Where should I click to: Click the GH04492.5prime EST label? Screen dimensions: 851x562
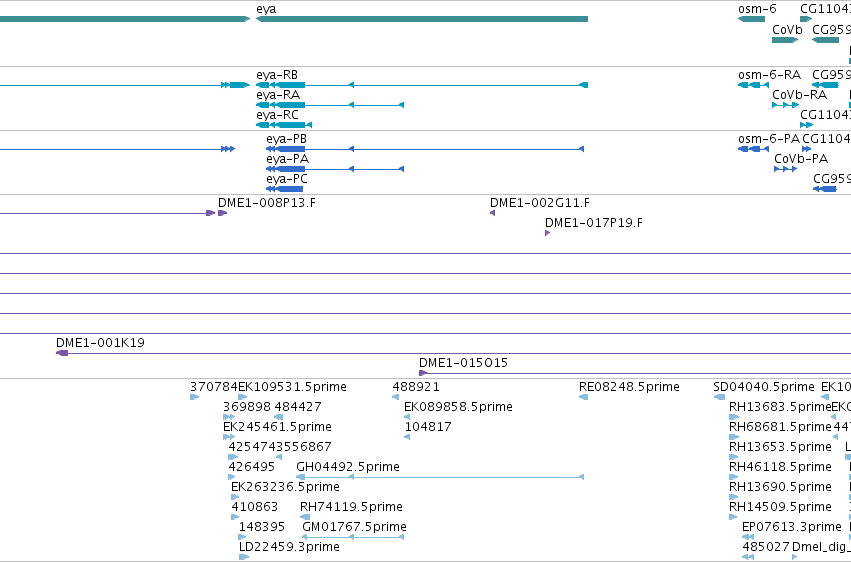[x=347, y=467]
